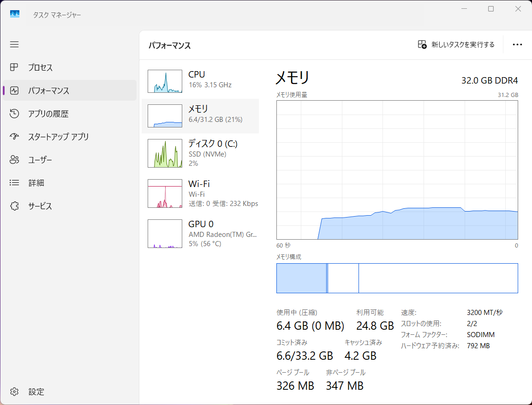Click the Task Manager app icon in title bar
The height and width of the screenshot is (405, 532).
[x=15, y=14]
